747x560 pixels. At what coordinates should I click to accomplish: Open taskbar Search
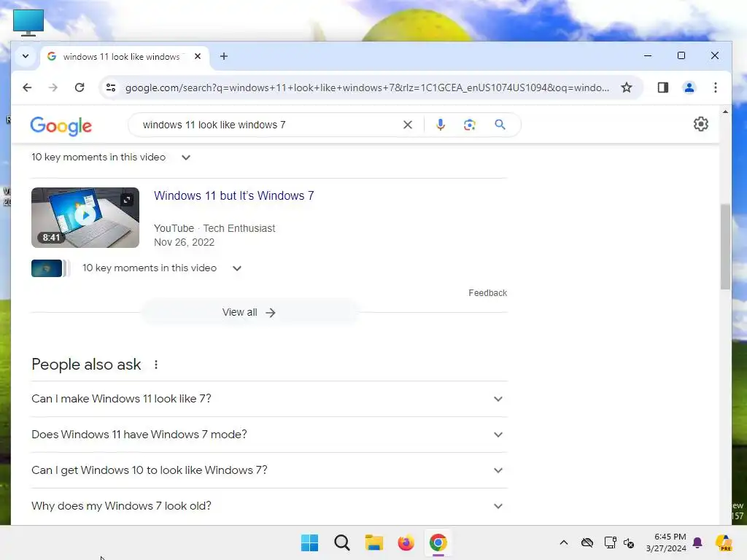point(341,542)
